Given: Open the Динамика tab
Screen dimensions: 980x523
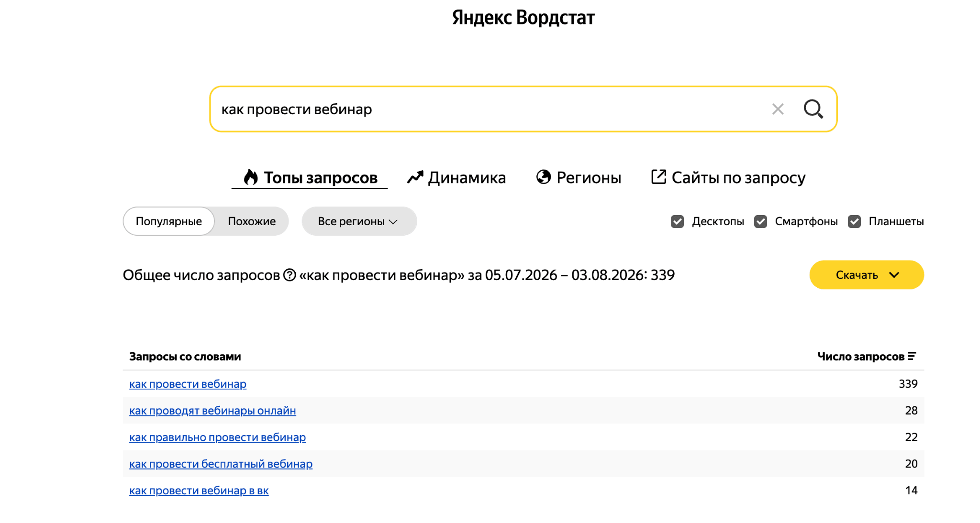Looking at the screenshot, I should 456,177.
